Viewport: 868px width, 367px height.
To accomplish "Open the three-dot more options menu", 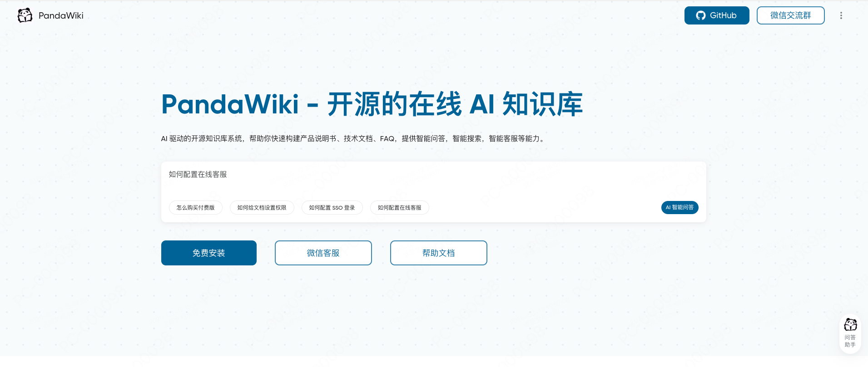I will coord(841,15).
